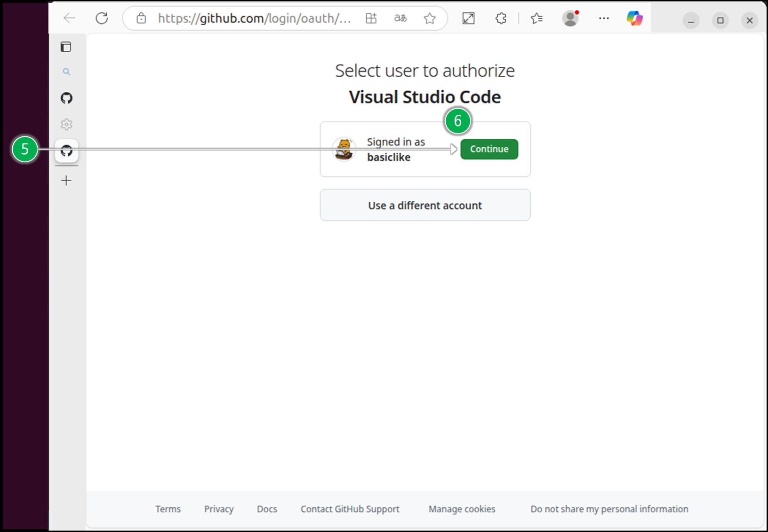Reload the GitHub authorization page

tap(102, 18)
